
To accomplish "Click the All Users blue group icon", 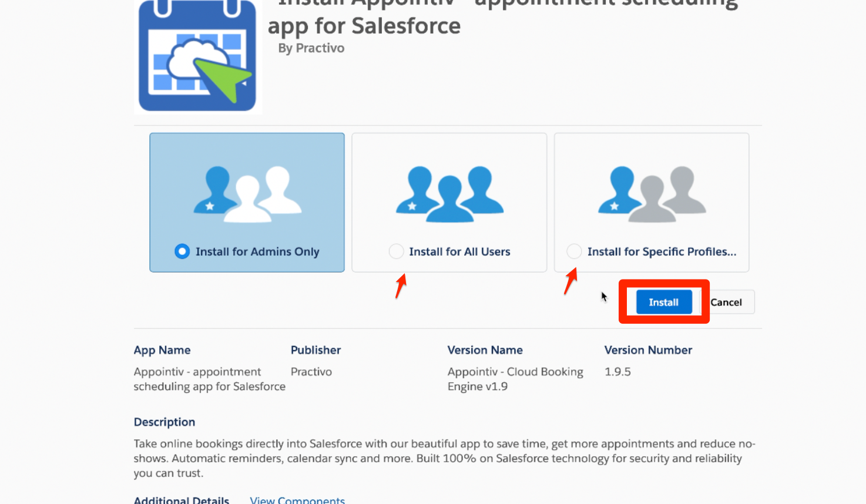I will point(449,194).
